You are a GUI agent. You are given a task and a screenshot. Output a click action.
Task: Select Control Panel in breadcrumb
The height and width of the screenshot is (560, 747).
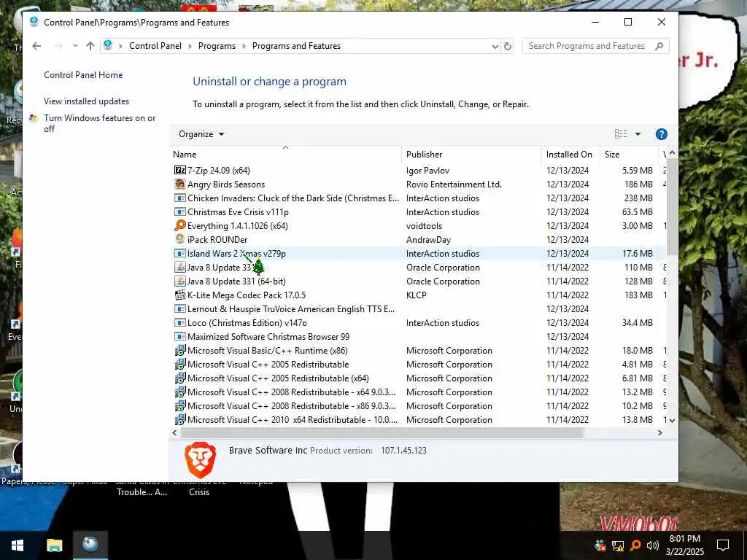(x=155, y=46)
